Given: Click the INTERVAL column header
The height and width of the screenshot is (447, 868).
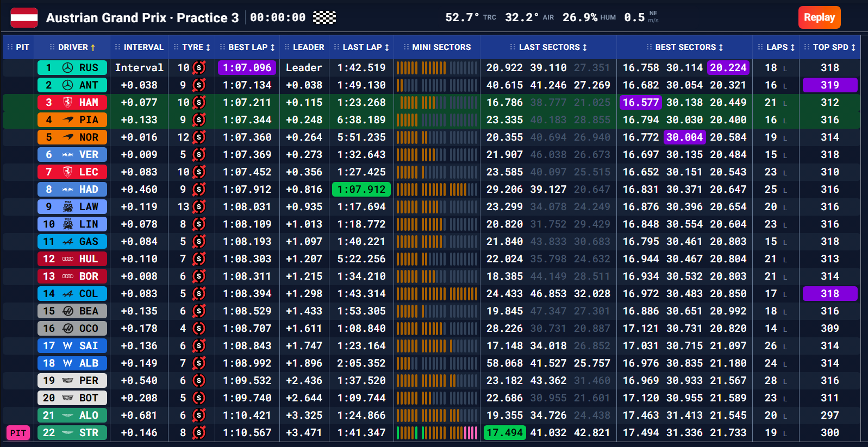Looking at the screenshot, I should tap(139, 47).
